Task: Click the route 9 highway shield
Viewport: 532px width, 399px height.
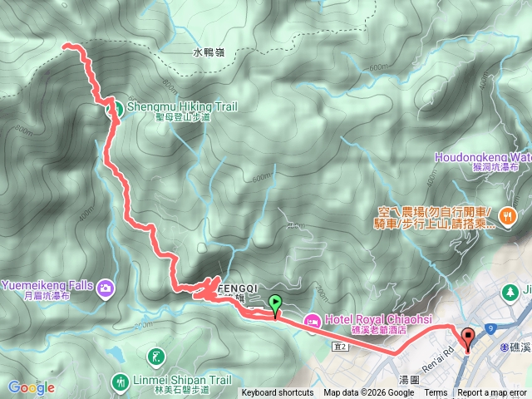Action: (490, 329)
